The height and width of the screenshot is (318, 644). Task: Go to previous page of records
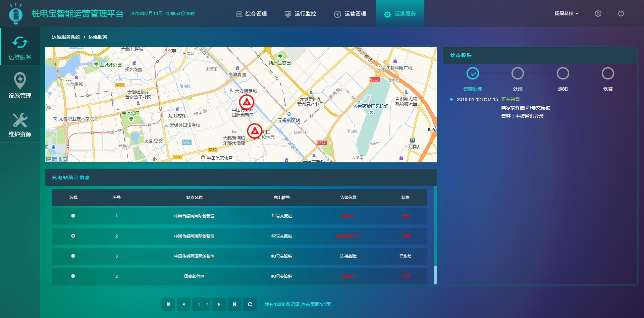183,304
